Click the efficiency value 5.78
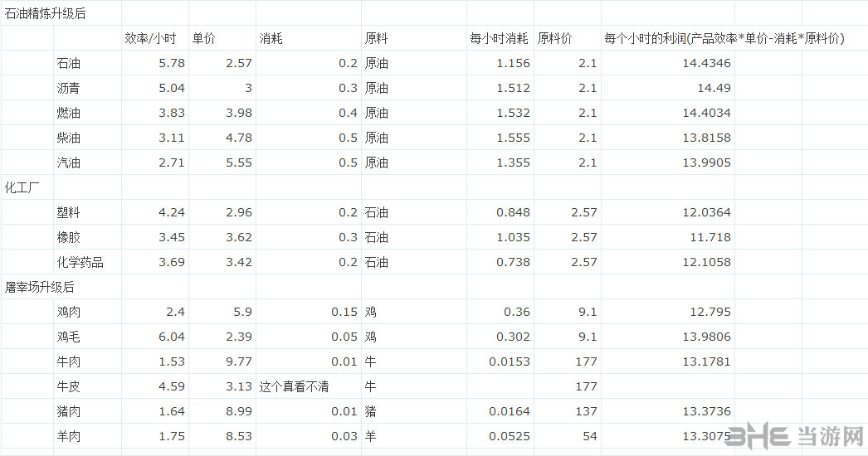 172,63
